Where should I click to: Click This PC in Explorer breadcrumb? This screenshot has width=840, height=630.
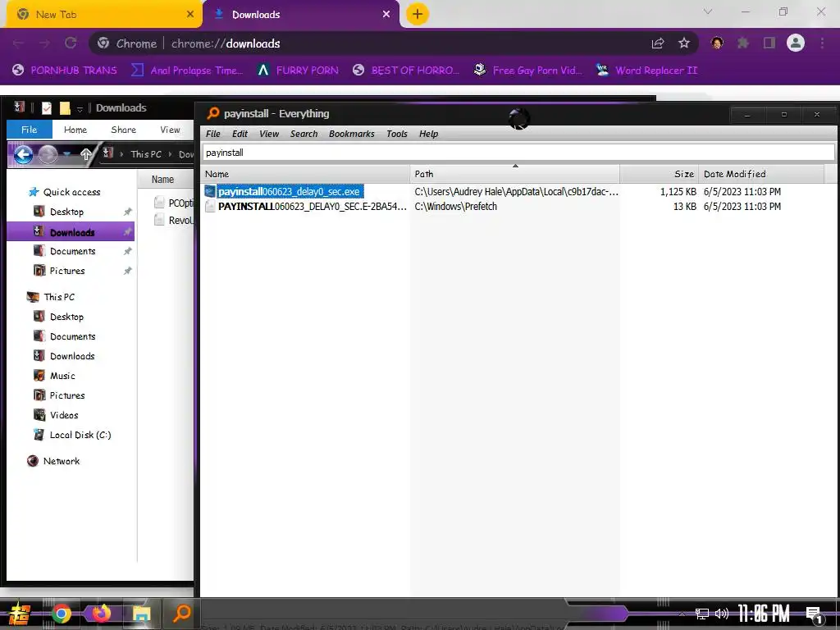[146, 154]
